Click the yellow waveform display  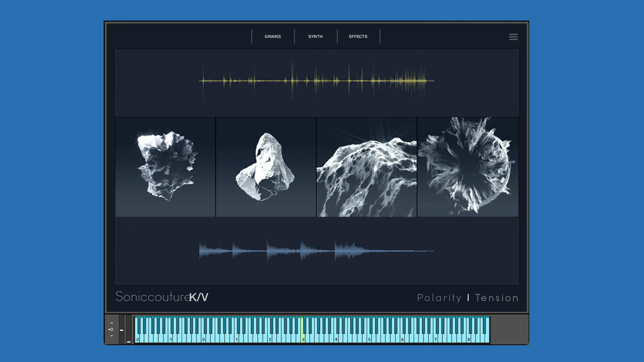(316, 81)
